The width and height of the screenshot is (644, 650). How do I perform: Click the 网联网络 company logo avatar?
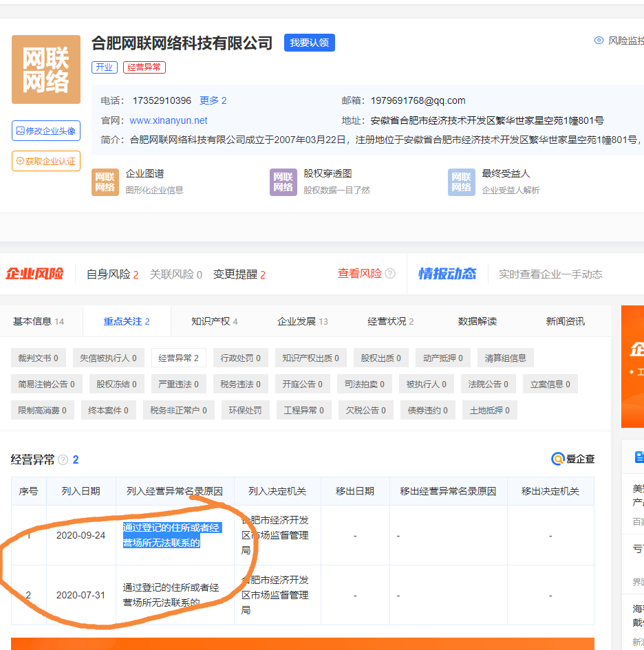[46, 69]
